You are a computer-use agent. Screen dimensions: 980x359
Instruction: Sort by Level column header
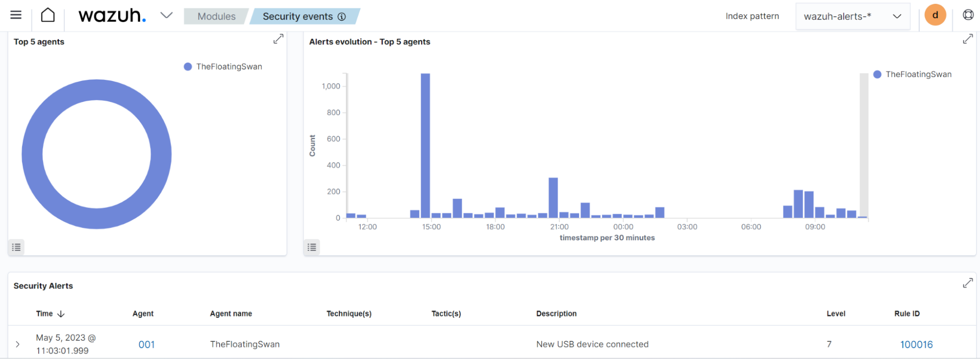(x=836, y=314)
